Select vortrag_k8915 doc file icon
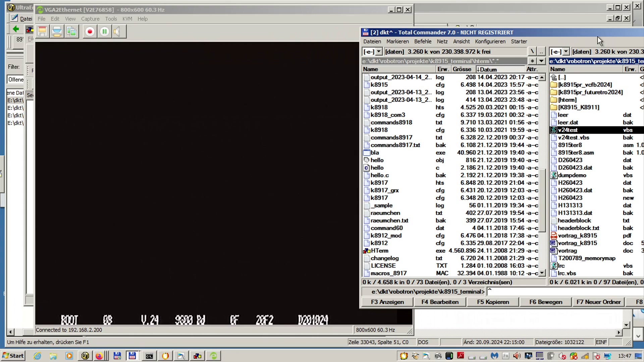The image size is (644, 362). [x=554, y=243]
